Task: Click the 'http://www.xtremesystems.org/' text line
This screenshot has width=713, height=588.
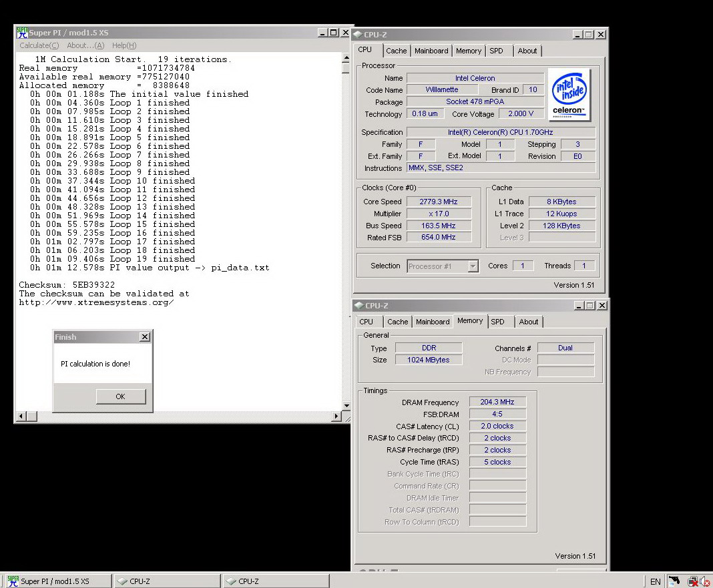Action: [x=96, y=302]
